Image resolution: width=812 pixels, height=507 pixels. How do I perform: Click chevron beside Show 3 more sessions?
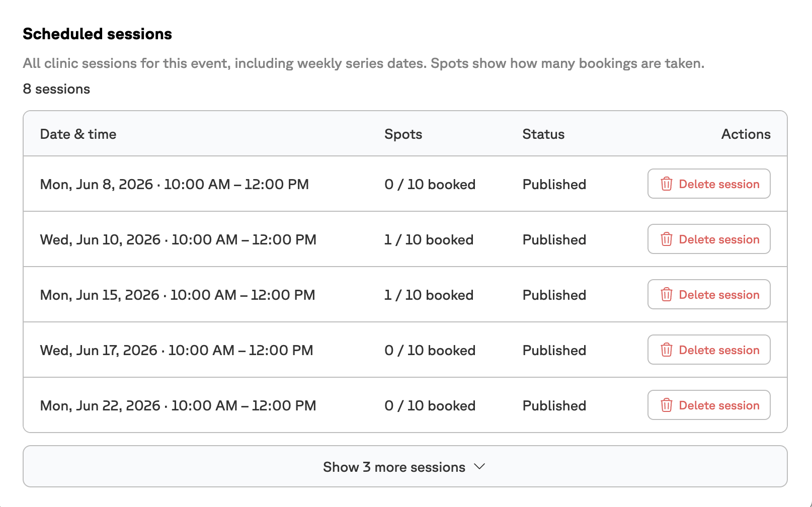(479, 467)
